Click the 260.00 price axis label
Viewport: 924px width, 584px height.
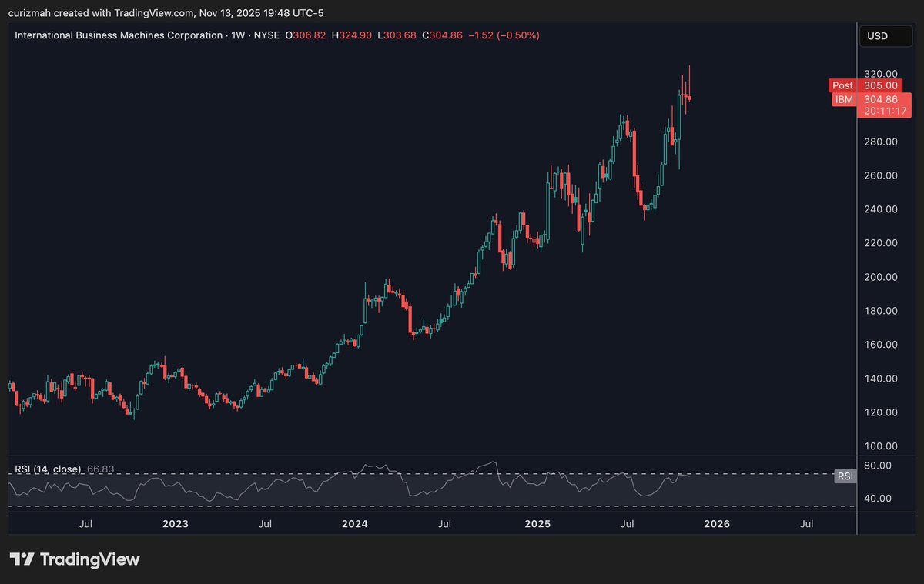[882, 175]
